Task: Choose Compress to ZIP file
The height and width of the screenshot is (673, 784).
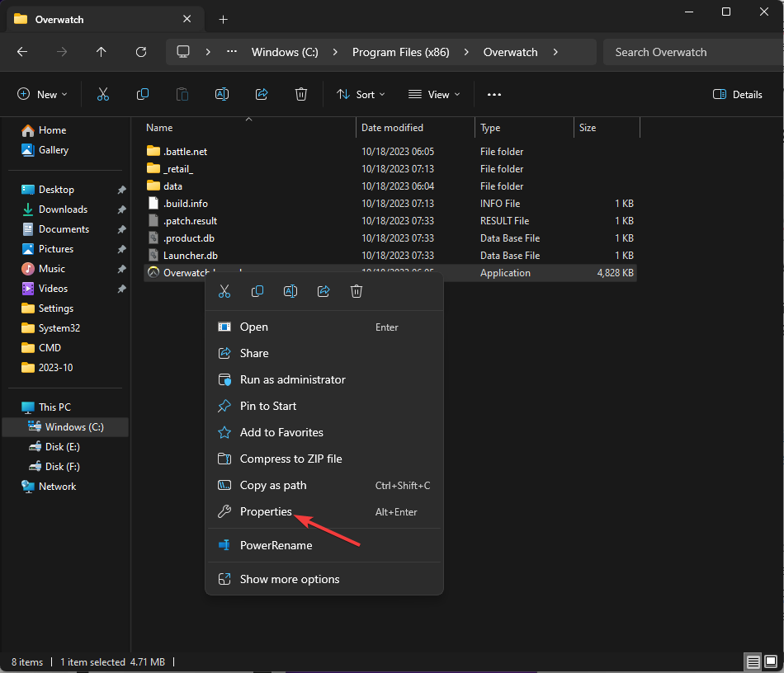Action: [x=324, y=459]
